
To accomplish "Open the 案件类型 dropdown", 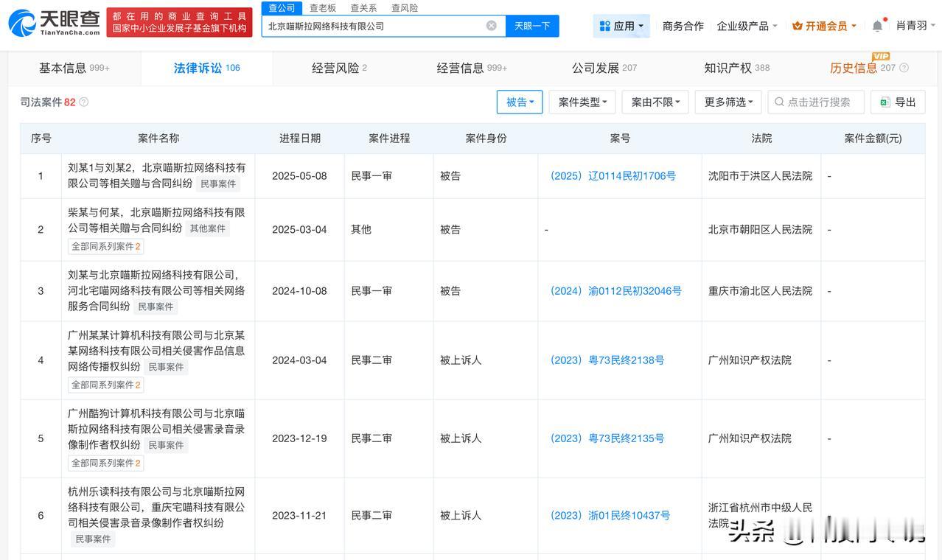I will tap(582, 102).
